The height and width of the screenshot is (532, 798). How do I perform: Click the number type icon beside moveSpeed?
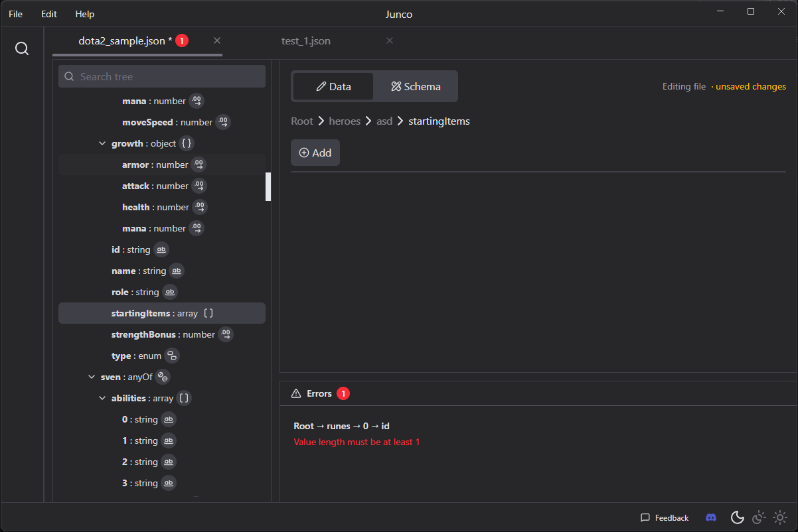click(x=223, y=122)
